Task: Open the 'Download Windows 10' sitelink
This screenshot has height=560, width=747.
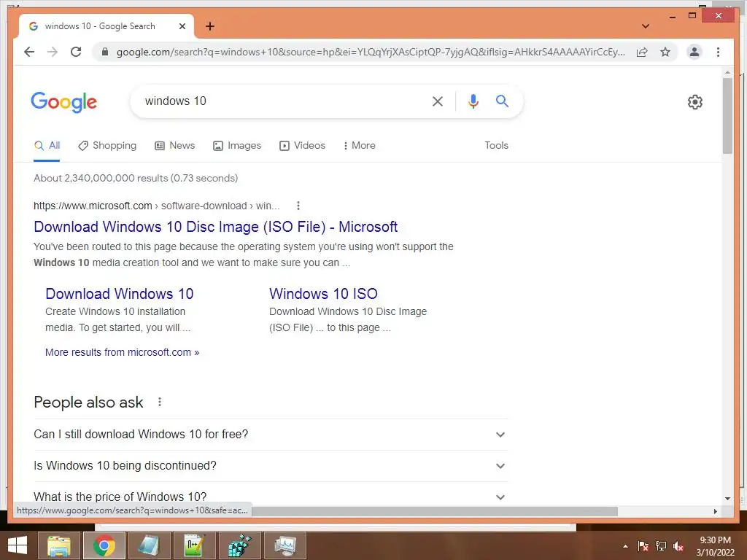Action: pyautogui.click(x=120, y=294)
